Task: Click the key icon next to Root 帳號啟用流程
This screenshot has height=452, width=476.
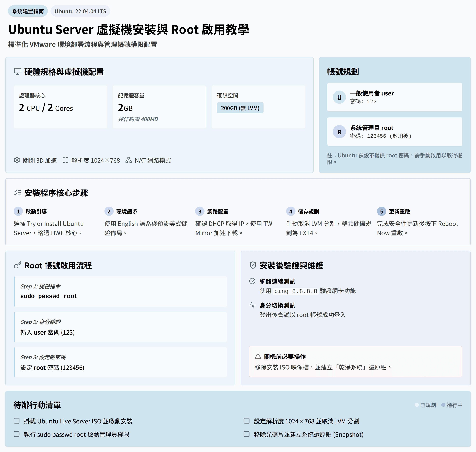Action: (x=18, y=265)
